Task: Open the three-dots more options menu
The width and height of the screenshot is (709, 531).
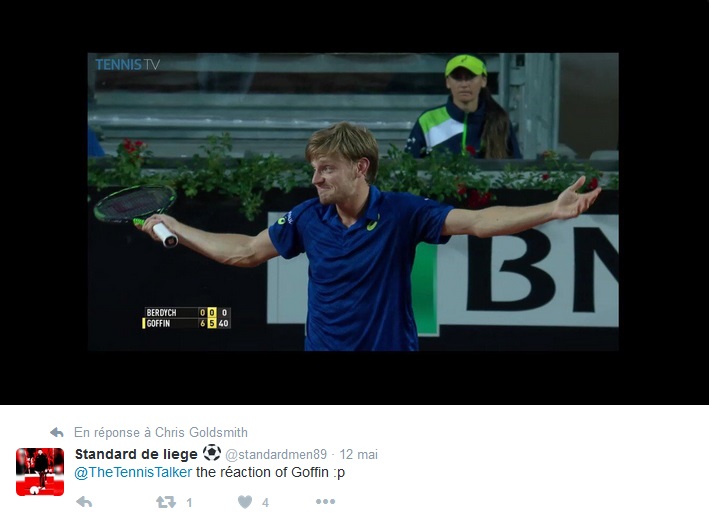Action: 325,501
